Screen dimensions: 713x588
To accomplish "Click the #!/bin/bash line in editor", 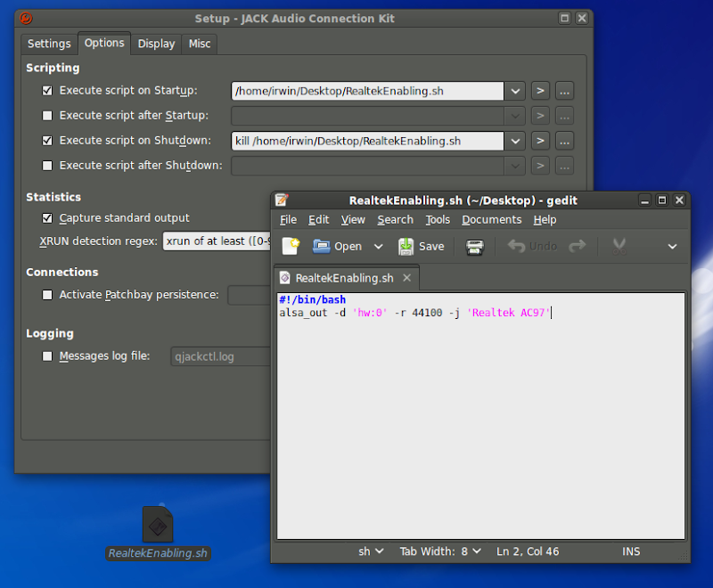I will point(313,300).
